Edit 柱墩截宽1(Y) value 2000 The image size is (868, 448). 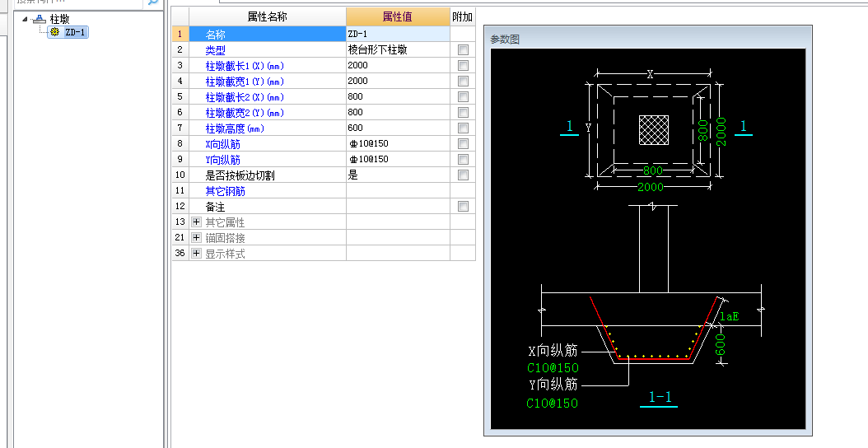pyautogui.click(x=398, y=81)
